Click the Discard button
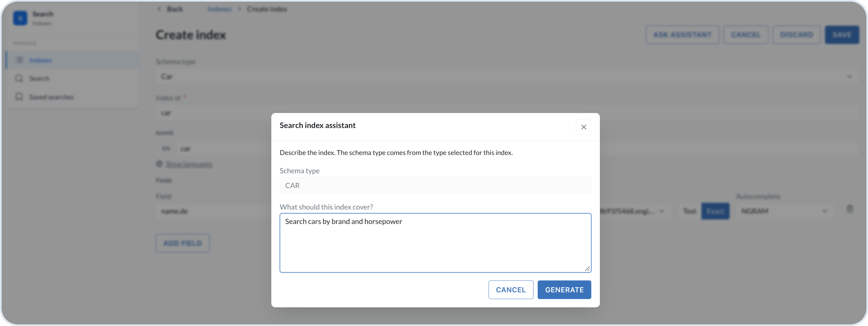This screenshot has height=326, width=868. coord(796,35)
